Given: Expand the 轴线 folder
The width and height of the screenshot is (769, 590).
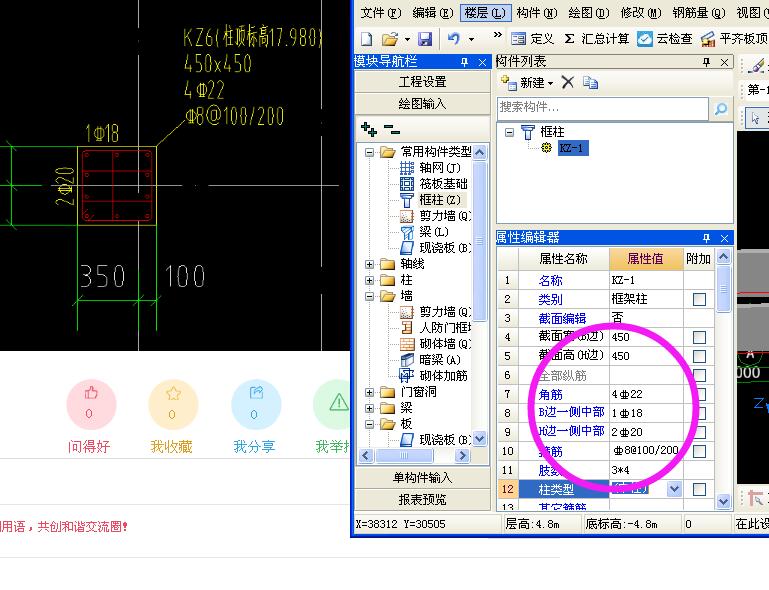Looking at the screenshot, I should [x=369, y=264].
